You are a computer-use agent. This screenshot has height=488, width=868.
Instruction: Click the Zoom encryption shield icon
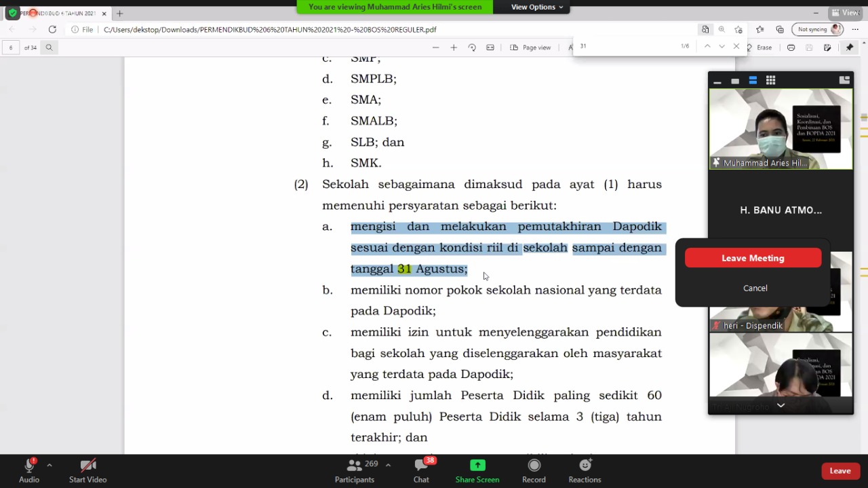click(12, 13)
